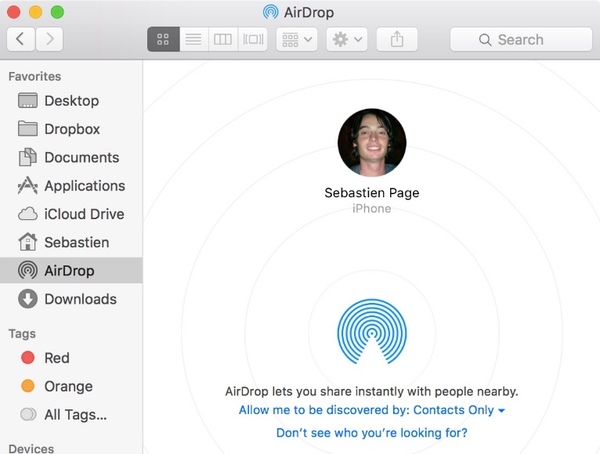Zoom the window with green button
Image resolution: width=600 pixels, height=454 pixels.
(x=57, y=12)
